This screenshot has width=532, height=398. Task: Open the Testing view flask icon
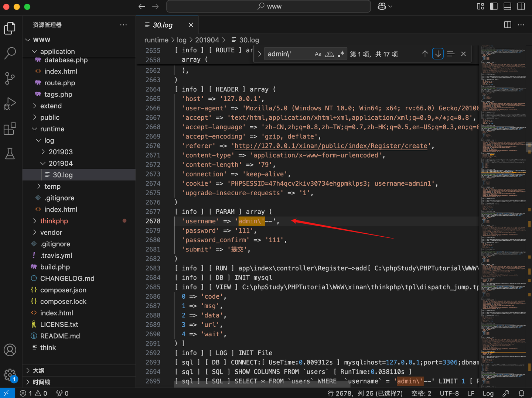(10, 154)
